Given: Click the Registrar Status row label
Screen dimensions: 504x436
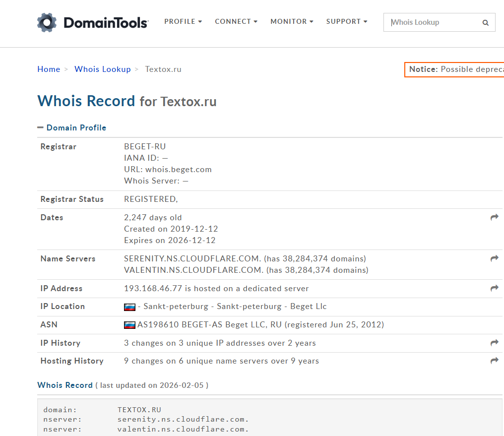Looking at the screenshot, I should click(72, 199).
